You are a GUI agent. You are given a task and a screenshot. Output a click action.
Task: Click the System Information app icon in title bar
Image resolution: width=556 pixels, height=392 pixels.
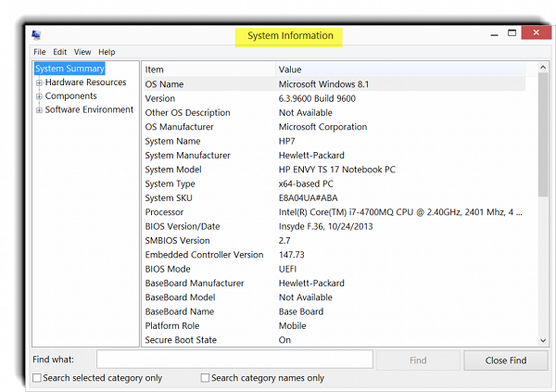click(x=36, y=35)
